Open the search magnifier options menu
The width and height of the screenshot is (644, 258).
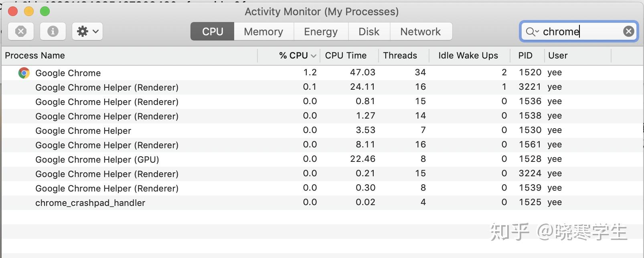[532, 32]
